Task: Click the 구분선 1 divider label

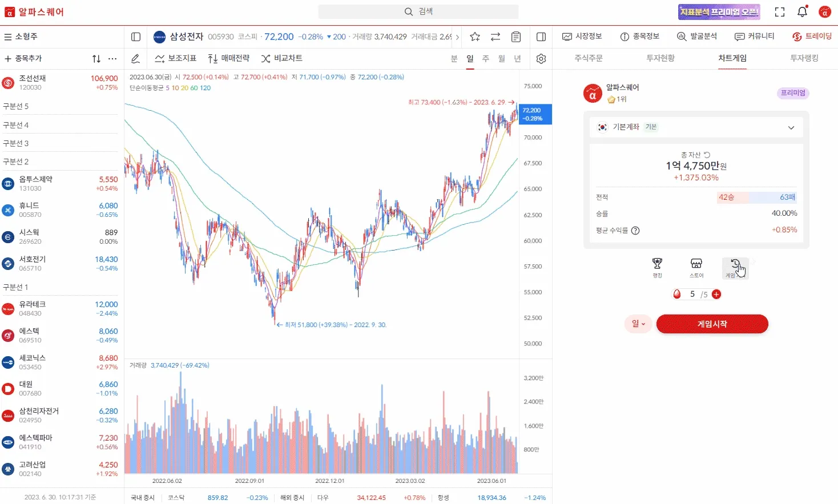Action: pyautogui.click(x=16, y=287)
